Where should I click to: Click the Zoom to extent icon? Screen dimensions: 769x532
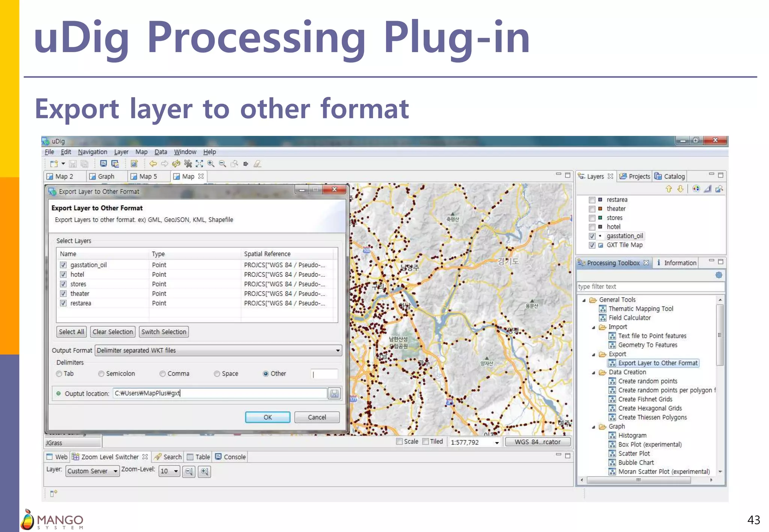point(199,164)
